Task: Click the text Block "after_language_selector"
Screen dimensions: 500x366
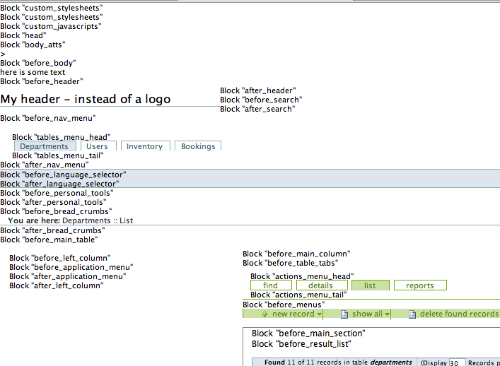Action: pyautogui.click(x=60, y=184)
